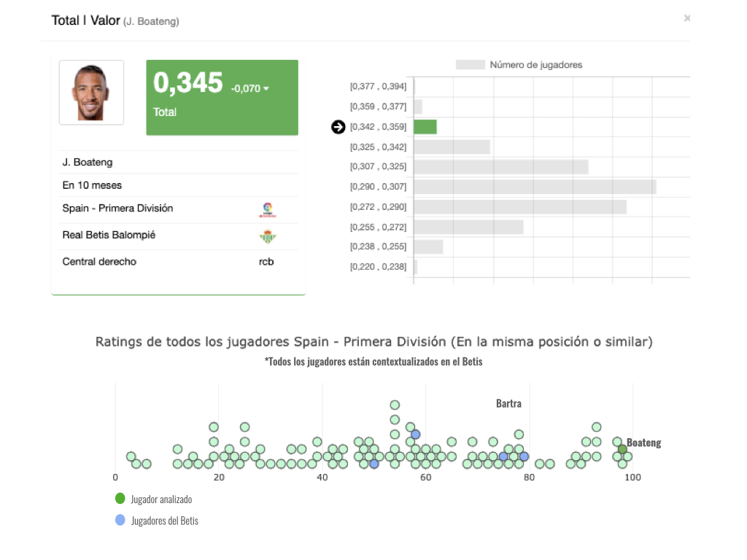Expand the -0,070 change caret

(x=266, y=89)
